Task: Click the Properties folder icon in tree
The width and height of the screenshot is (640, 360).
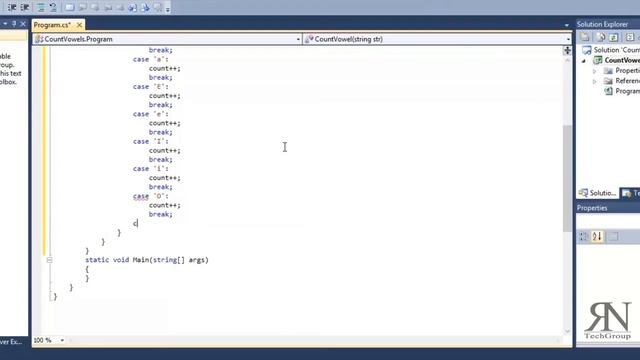Action: coord(608,71)
